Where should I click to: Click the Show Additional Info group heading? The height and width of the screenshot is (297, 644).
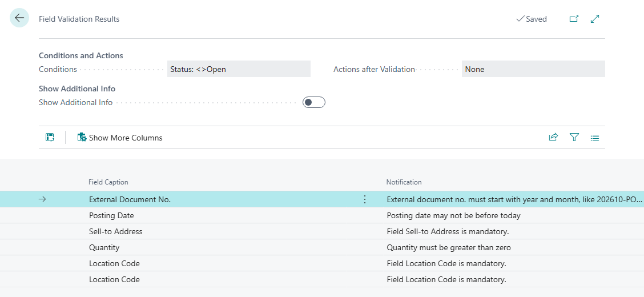click(x=77, y=89)
